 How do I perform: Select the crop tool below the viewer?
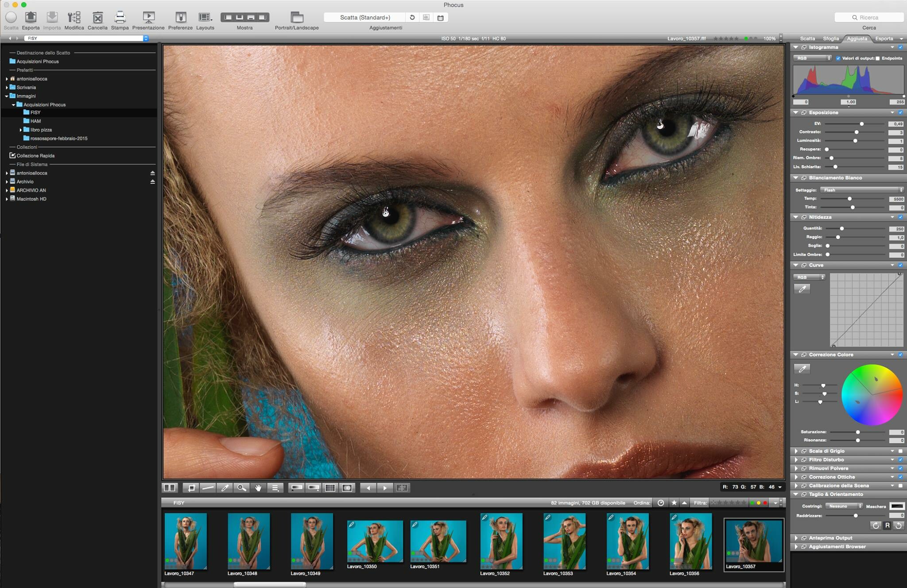(191, 488)
